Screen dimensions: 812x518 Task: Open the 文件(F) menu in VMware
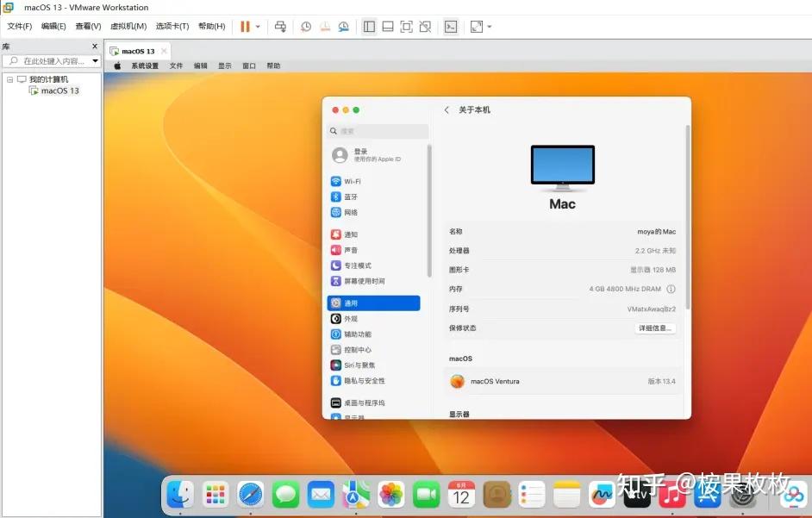[20, 26]
